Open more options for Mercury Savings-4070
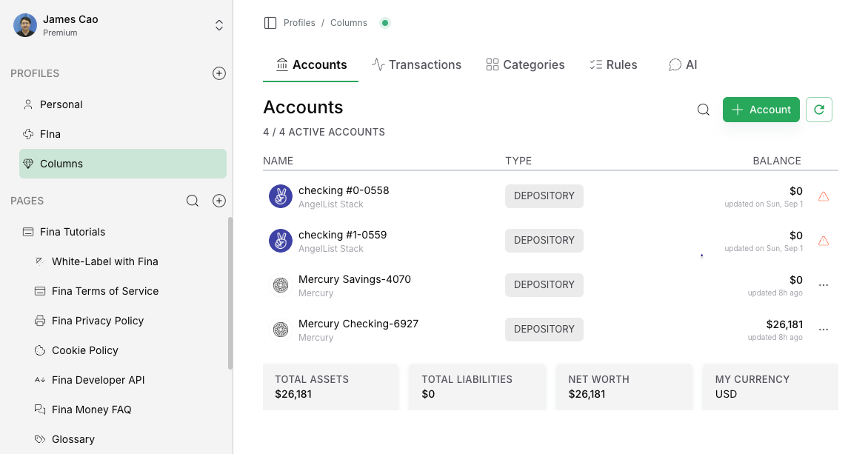The height and width of the screenshot is (454, 868). tap(823, 285)
